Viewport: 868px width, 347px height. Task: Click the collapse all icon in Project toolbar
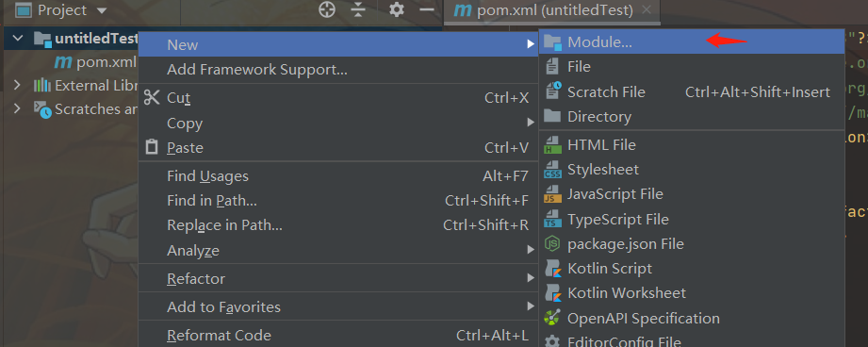click(359, 10)
